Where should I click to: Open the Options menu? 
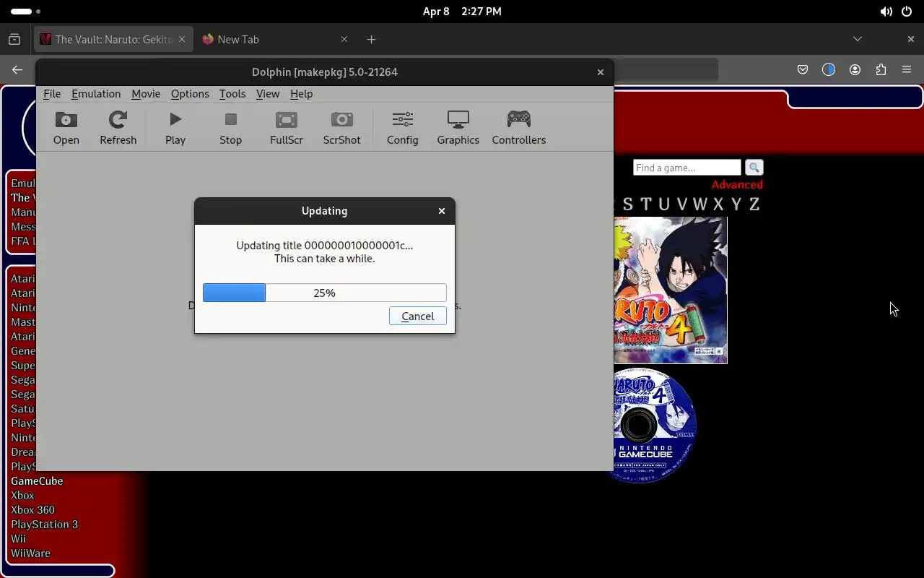[190, 94]
